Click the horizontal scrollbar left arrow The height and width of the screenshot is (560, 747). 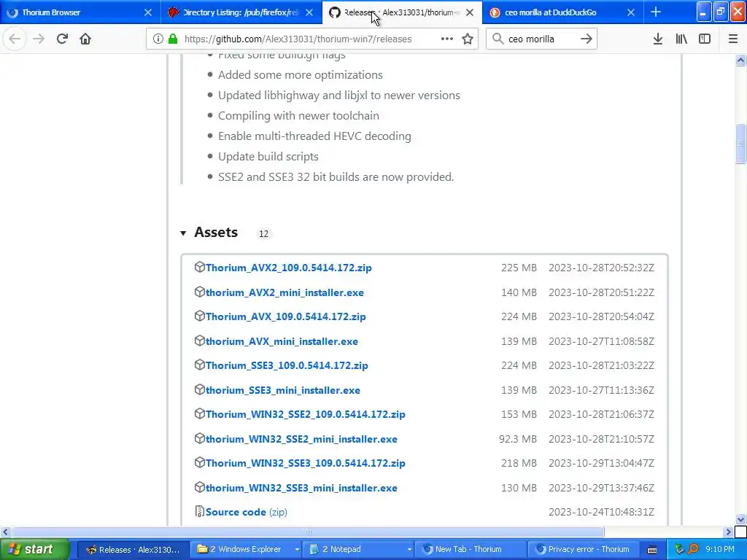[5, 532]
